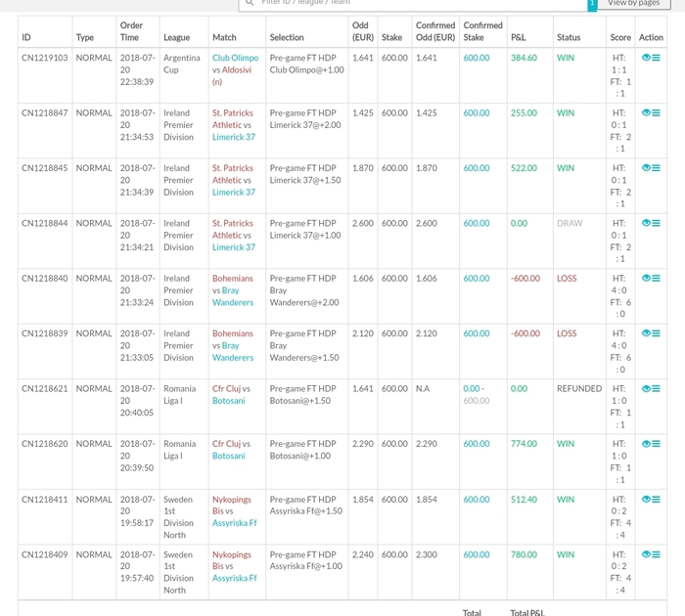Click the eye icon for bet CN1218409
This screenshot has height=616, width=685.
click(x=646, y=554)
